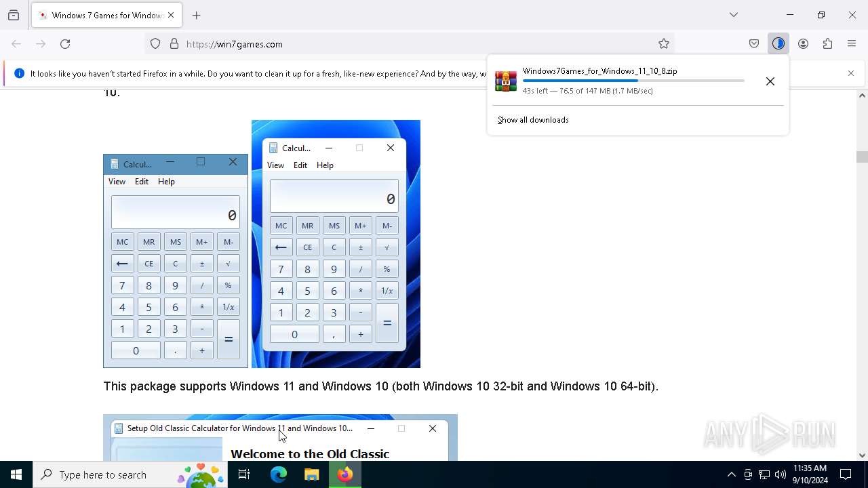The height and width of the screenshot is (488, 868).
Task: Click the volume speaker tray icon
Action: 781,474
